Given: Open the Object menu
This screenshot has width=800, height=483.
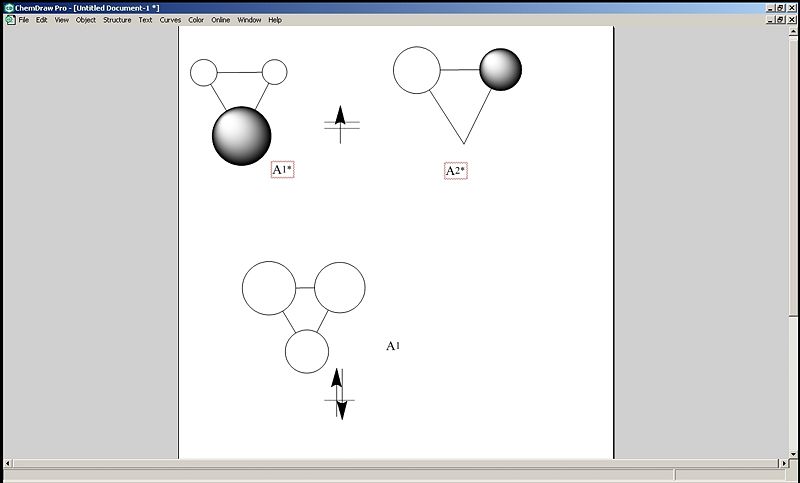Looking at the screenshot, I should pyautogui.click(x=86, y=20).
